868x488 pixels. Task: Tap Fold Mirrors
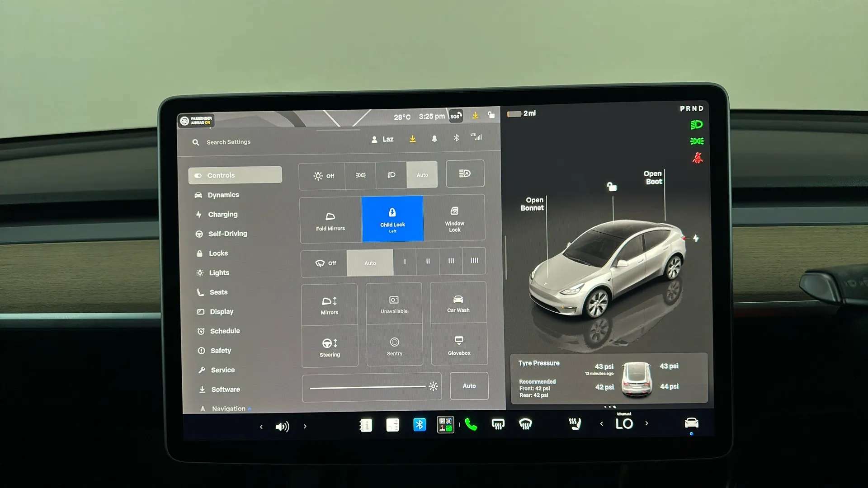pyautogui.click(x=330, y=221)
